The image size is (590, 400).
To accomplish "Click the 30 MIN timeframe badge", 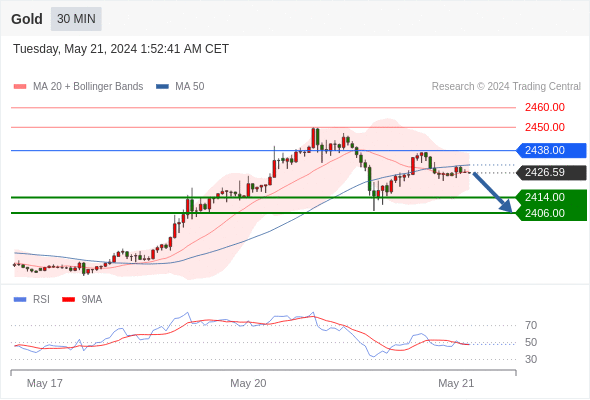I will [76, 19].
